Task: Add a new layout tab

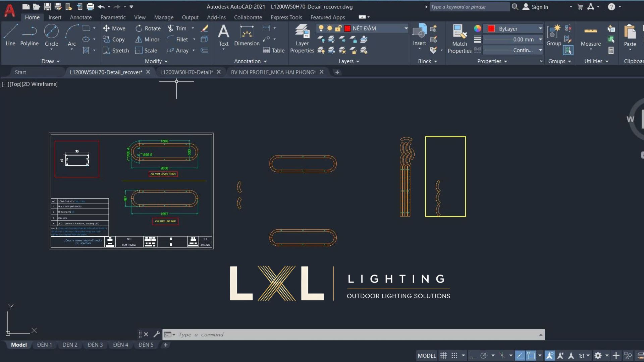Action: 165,345
